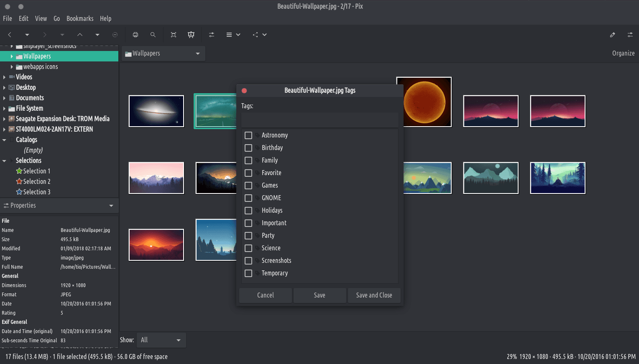Open the Bookmarks menu

(x=80, y=18)
